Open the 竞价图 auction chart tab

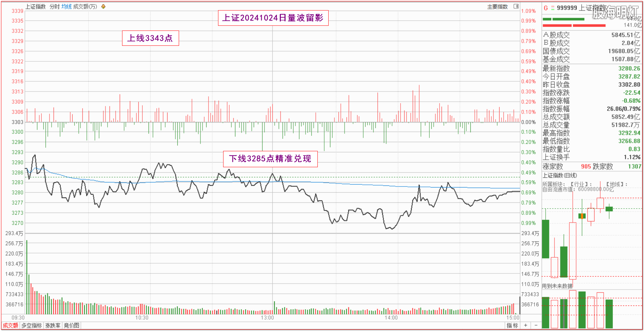coord(72,325)
